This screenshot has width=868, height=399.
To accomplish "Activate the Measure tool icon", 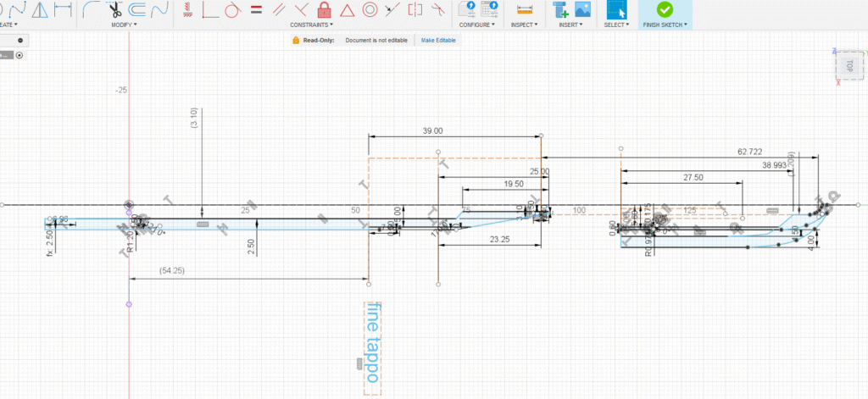I will click(x=525, y=10).
